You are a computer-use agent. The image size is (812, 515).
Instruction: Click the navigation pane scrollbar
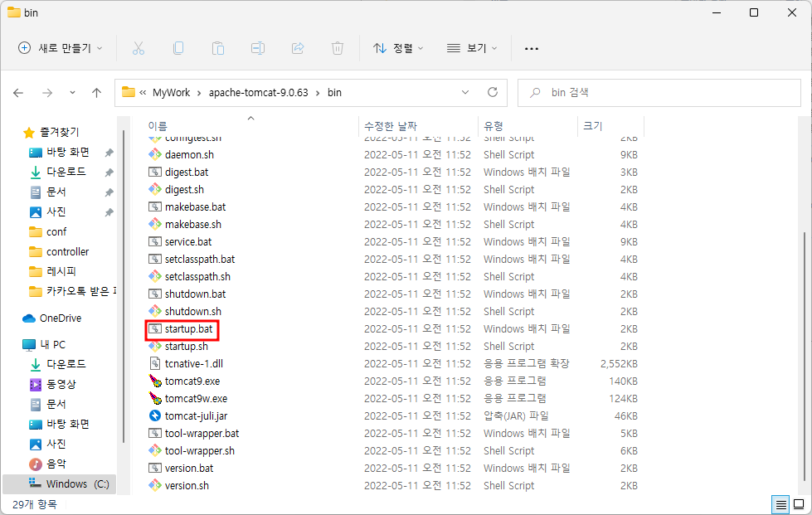point(124,284)
